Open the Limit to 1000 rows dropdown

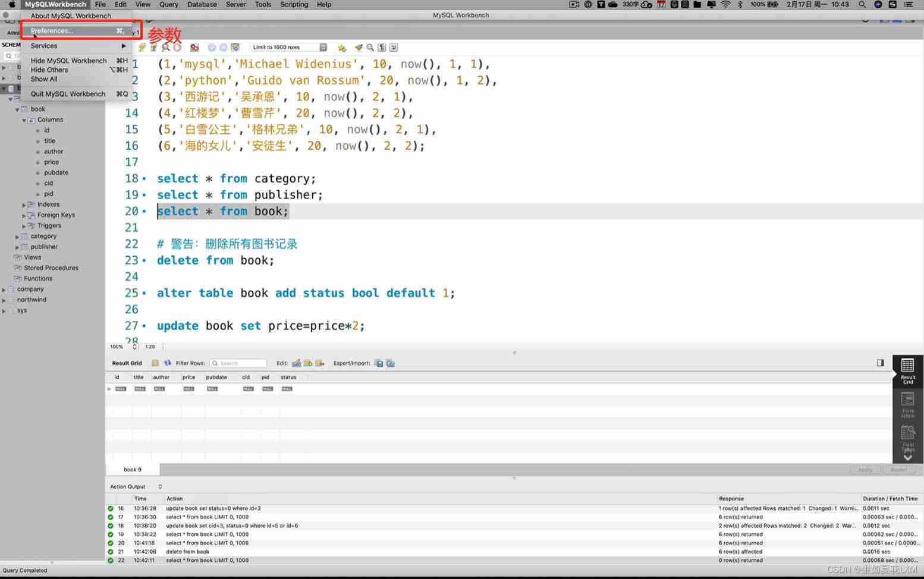pyautogui.click(x=289, y=48)
